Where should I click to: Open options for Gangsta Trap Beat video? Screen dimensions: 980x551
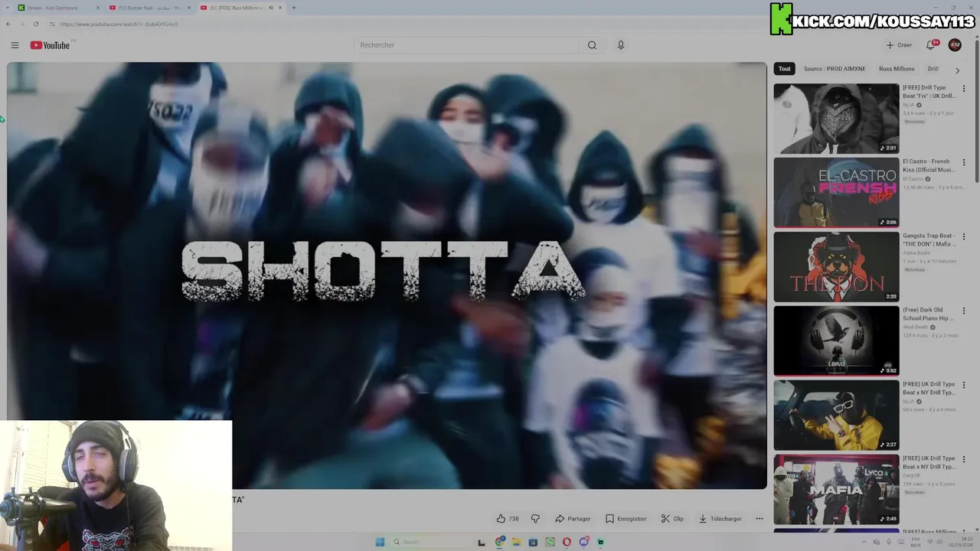[x=964, y=237]
